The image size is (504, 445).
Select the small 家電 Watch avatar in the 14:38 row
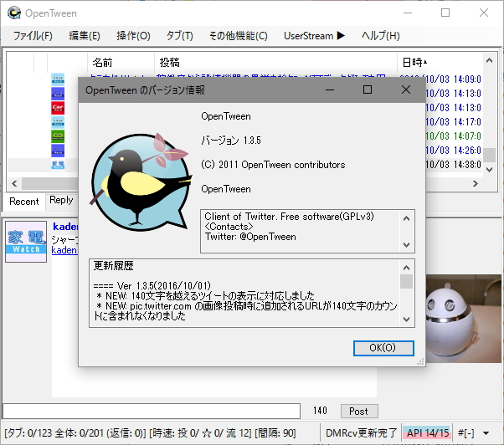tap(58, 165)
